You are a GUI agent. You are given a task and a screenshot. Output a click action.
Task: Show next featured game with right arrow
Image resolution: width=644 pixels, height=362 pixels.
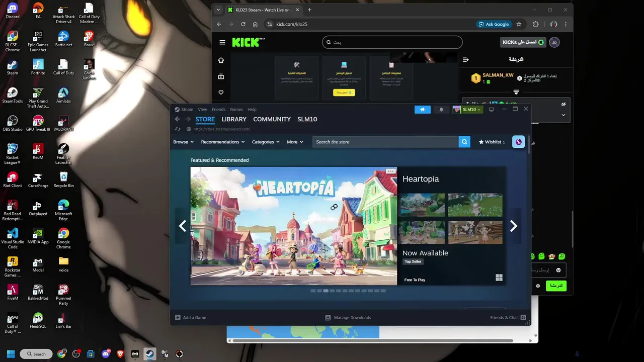click(x=514, y=226)
